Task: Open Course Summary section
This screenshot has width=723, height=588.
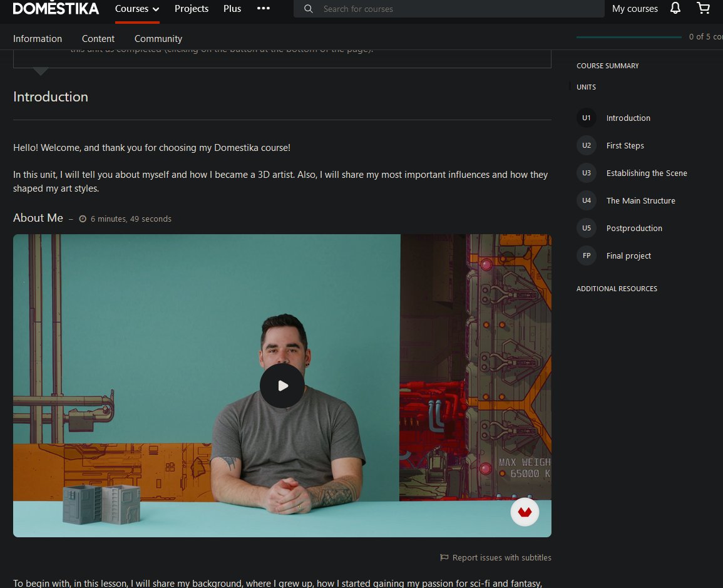Action: (607, 66)
